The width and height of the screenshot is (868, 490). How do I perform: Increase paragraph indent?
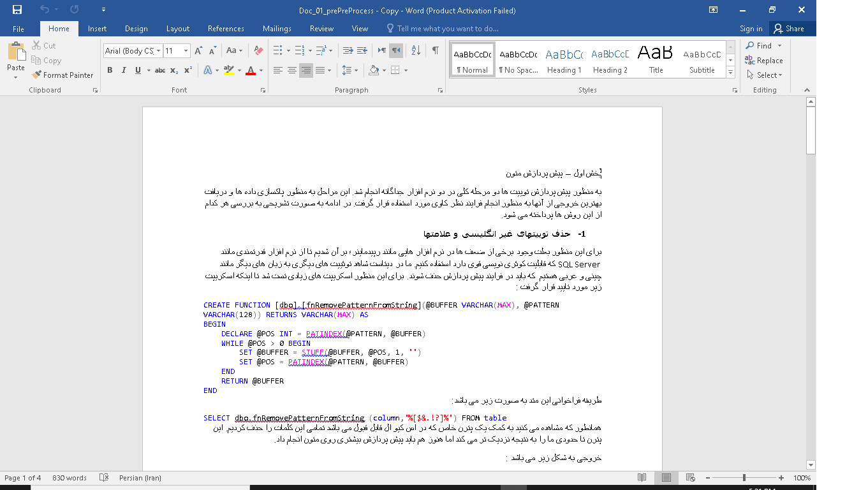click(x=362, y=50)
